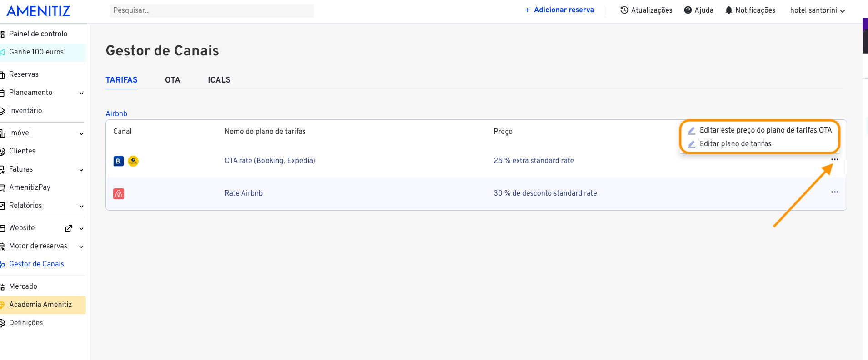
Task: Switch to the TARIFAS tab
Action: pyautogui.click(x=121, y=80)
